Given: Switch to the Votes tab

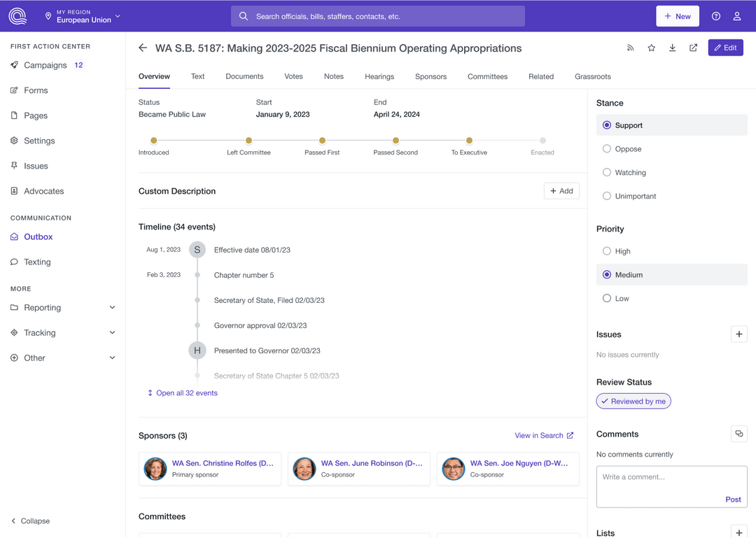Looking at the screenshot, I should pyautogui.click(x=293, y=76).
